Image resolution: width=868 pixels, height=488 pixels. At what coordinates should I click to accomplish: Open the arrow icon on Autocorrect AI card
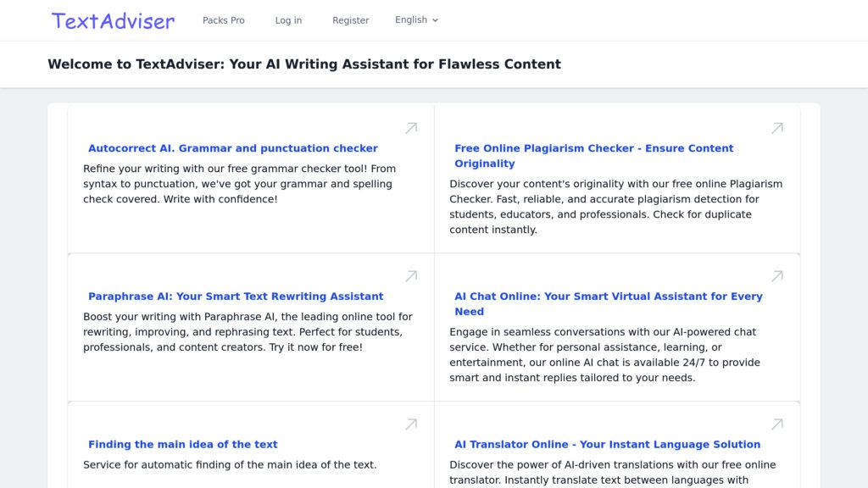pos(411,129)
